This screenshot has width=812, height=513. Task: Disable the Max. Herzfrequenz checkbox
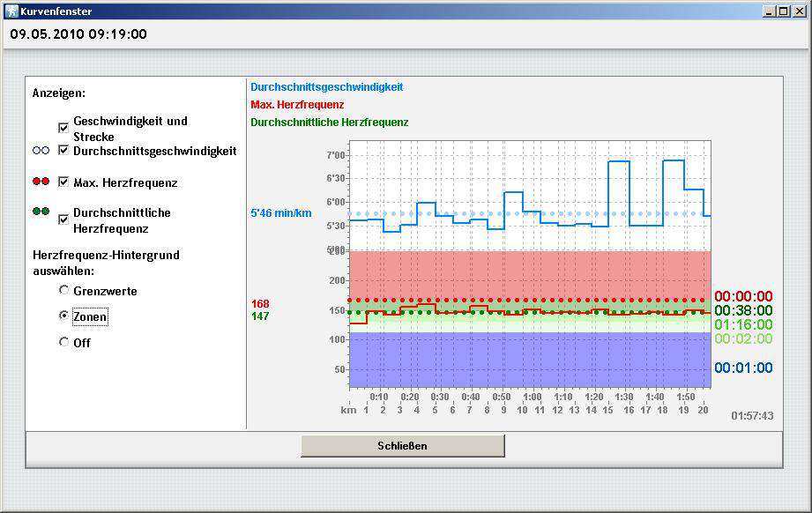63,182
